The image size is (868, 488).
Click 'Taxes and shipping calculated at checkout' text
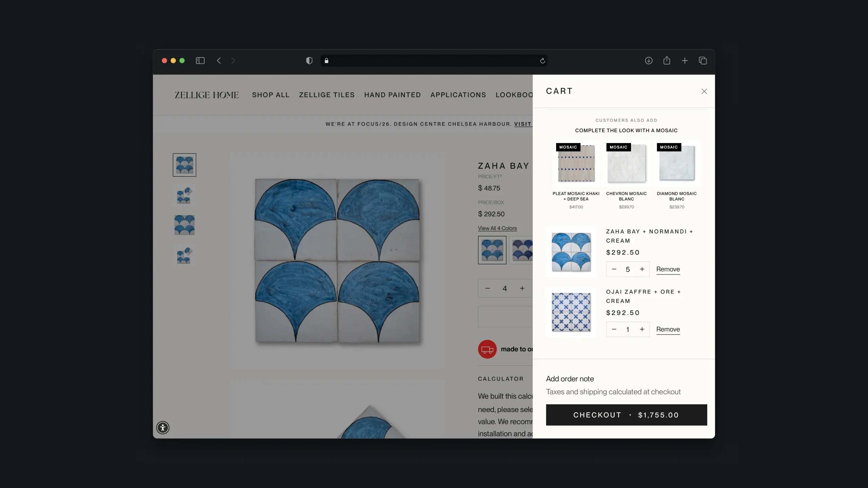[x=613, y=392]
